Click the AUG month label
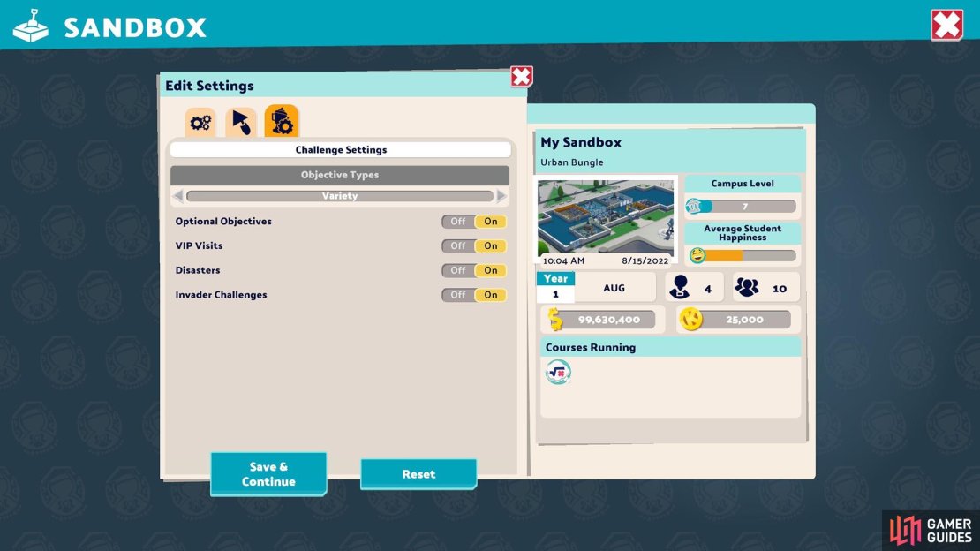The image size is (980, 551). coord(614,288)
